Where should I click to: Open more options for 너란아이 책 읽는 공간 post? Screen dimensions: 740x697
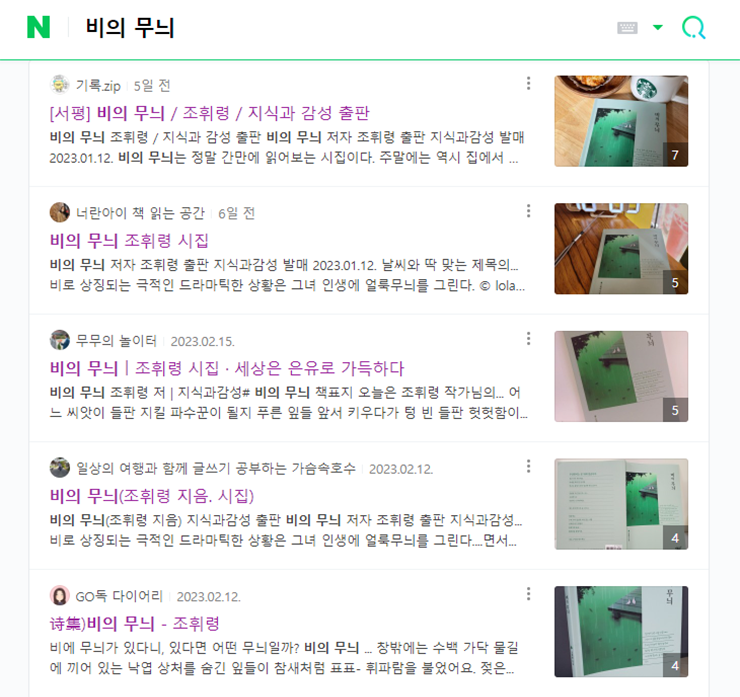(x=529, y=211)
